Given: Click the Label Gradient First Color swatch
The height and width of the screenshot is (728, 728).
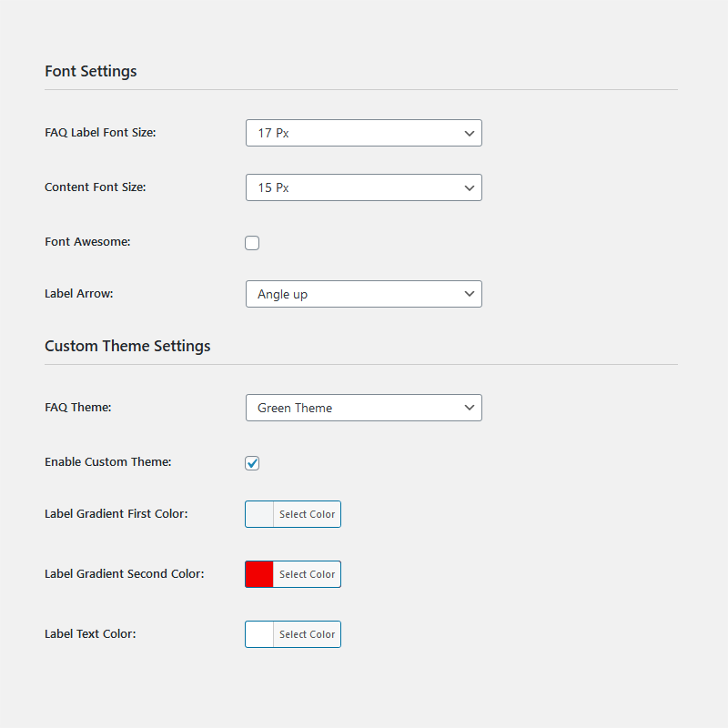Looking at the screenshot, I should (x=258, y=514).
